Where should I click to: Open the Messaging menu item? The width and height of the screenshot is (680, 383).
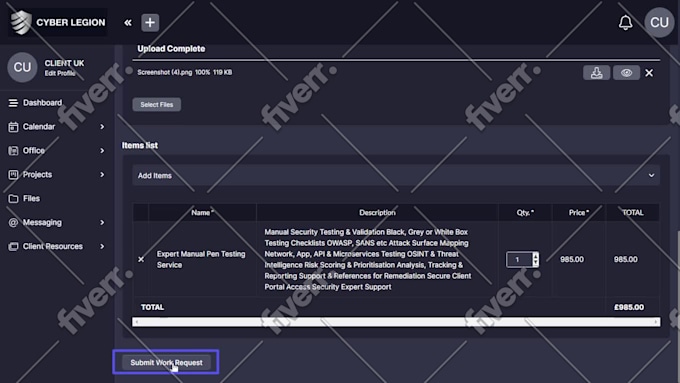point(42,223)
